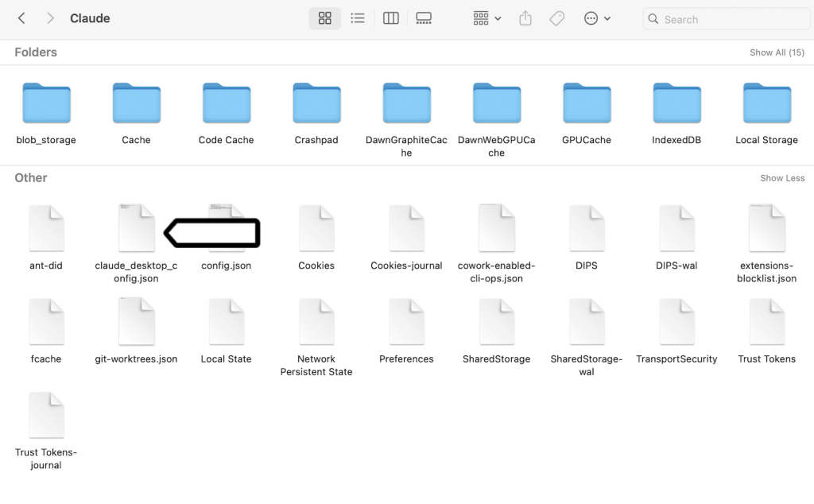Viewport: 814px width, 504px height.
Task: Select the blob_storage folder icon
Action: [x=46, y=103]
